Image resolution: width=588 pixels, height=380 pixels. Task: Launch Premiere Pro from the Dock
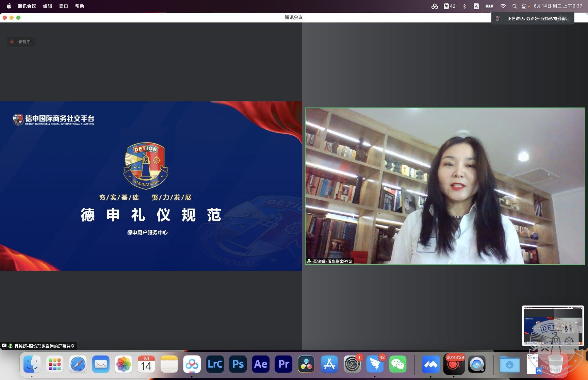283,364
